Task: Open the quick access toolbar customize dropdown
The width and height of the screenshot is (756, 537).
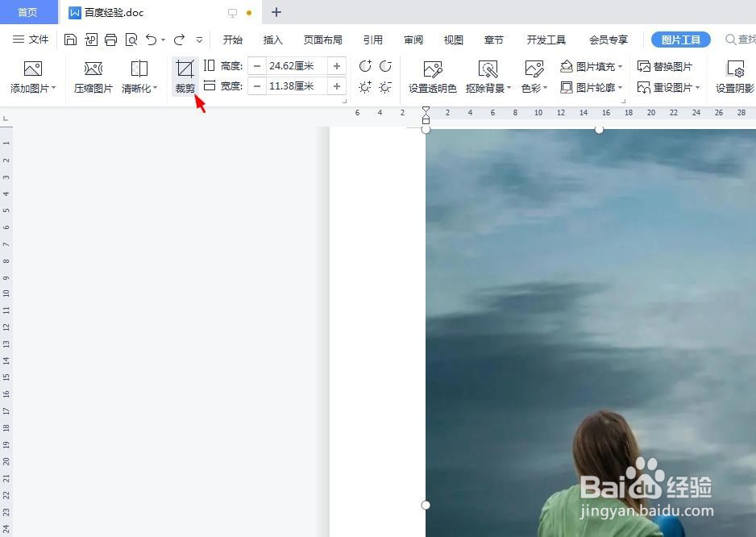Action: (x=199, y=40)
